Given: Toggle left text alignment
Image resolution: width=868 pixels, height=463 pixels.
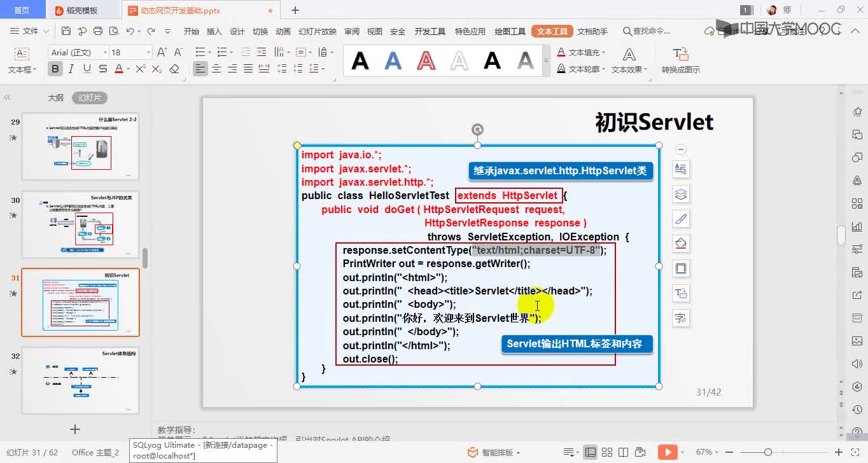Looking at the screenshot, I should tap(200, 69).
